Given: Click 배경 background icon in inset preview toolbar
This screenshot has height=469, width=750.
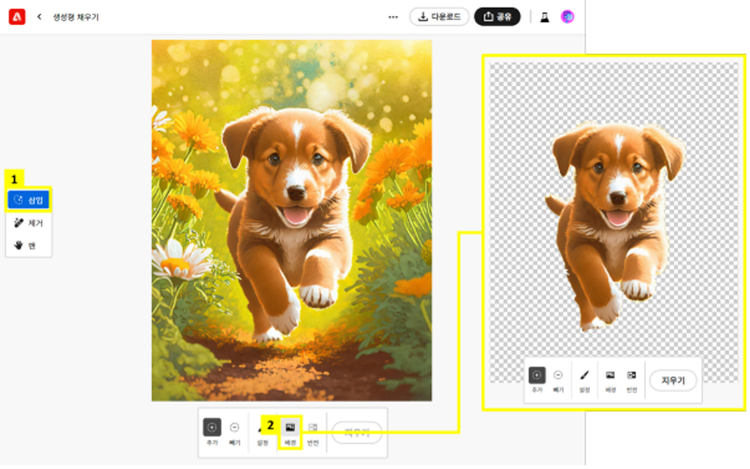Looking at the screenshot, I should coord(610,380).
